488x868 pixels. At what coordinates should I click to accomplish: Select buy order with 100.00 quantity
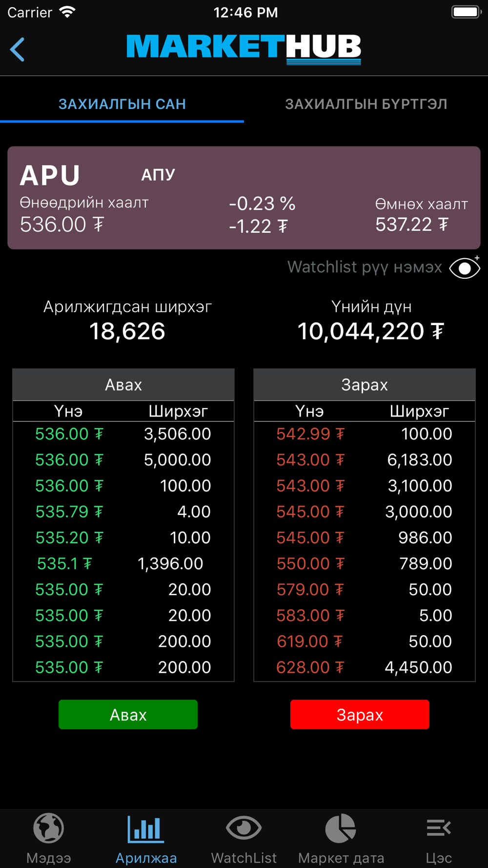pyautogui.click(x=123, y=486)
